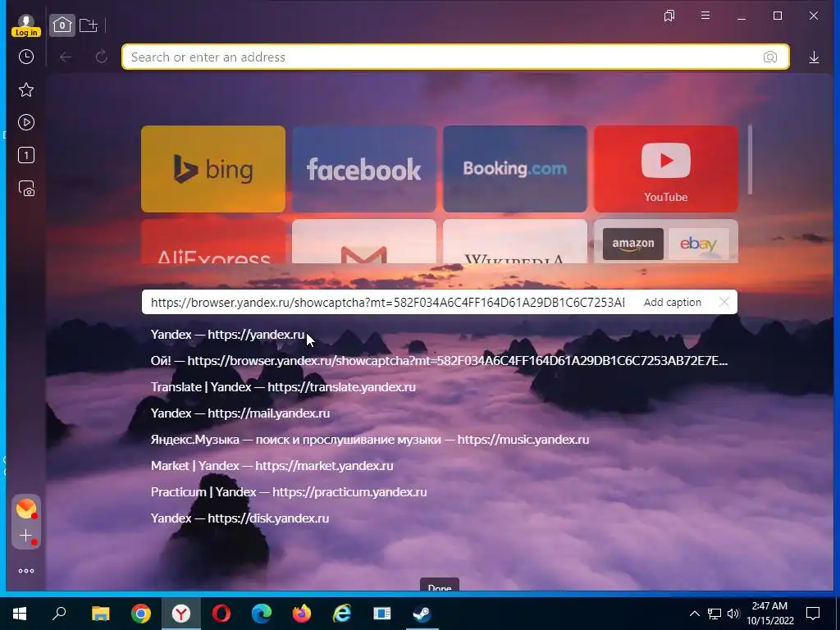Screen dimensions: 840x630
Task: Click the tile URL input field
Action: pos(388,302)
